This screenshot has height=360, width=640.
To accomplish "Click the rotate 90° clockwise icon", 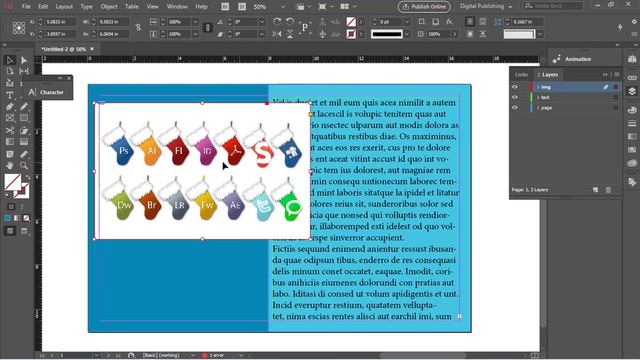I will [277, 21].
